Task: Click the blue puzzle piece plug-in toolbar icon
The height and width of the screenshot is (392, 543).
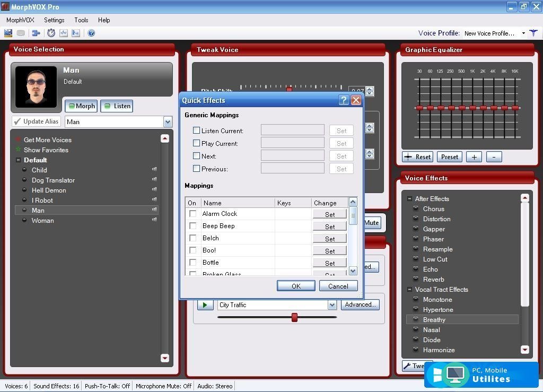Action: click(x=36, y=33)
